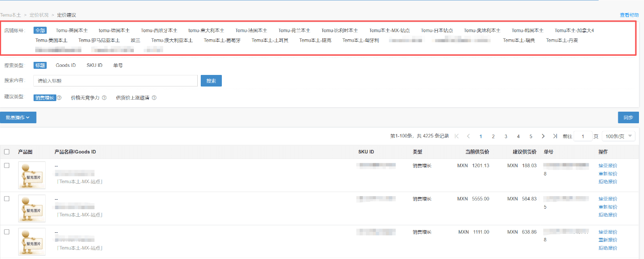Click the first product's placeholder image
The height and width of the screenshot is (259, 644).
click(x=32, y=175)
